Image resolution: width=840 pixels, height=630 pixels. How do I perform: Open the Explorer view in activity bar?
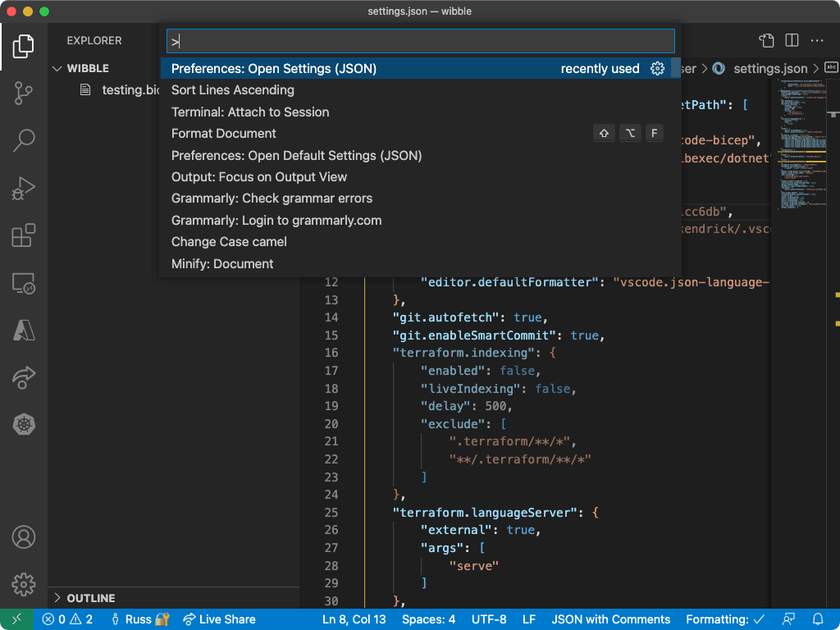23,46
